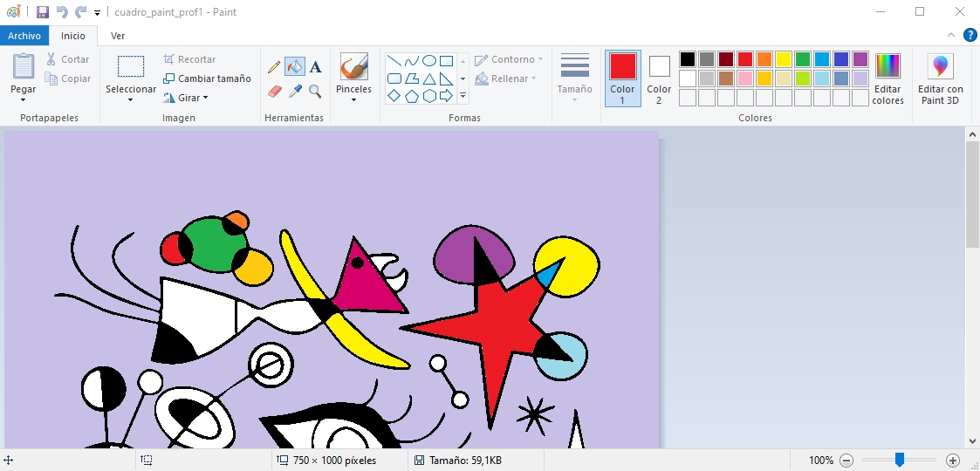Screen dimensions: 980x471
Task: Click the Recortar button
Action: pyautogui.click(x=189, y=59)
